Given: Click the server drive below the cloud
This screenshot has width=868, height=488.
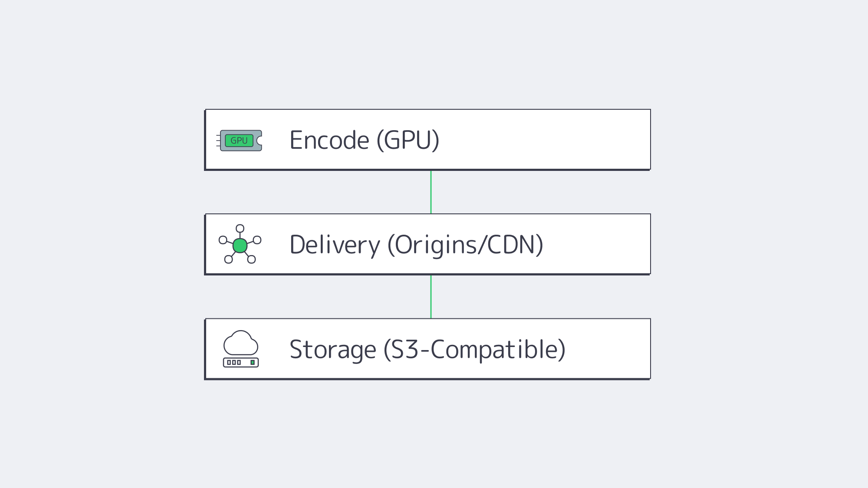Looking at the screenshot, I should click(x=241, y=362).
